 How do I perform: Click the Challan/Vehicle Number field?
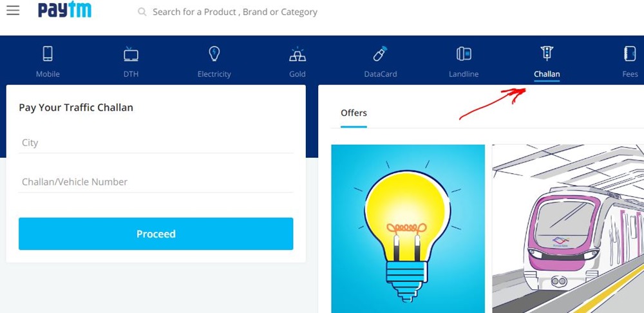pyautogui.click(x=156, y=182)
